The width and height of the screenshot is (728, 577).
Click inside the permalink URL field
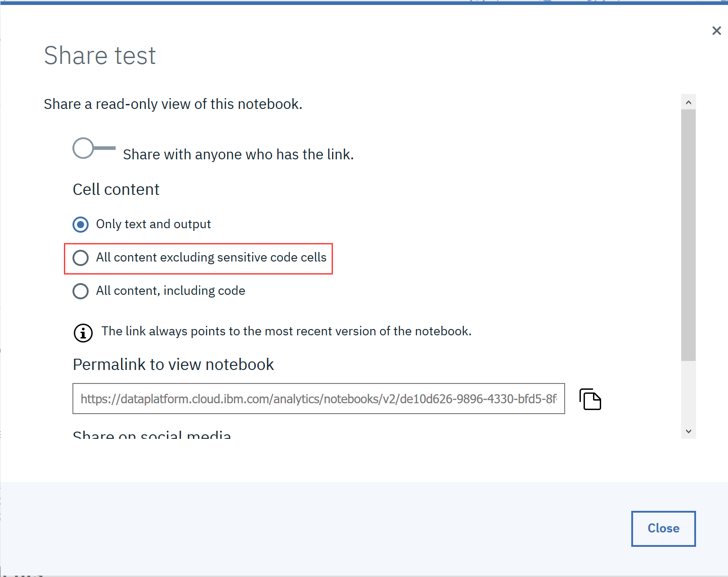[x=318, y=399]
